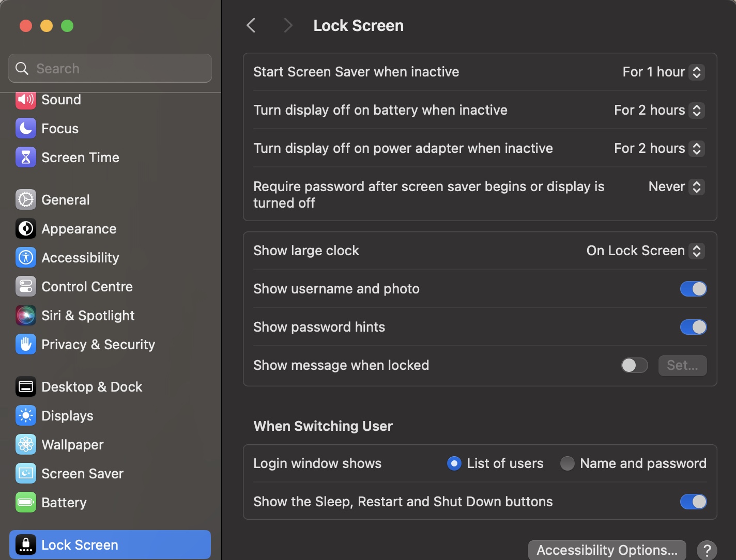736x560 pixels.
Task: Enable Show message when locked toggle
Action: pyautogui.click(x=634, y=365)
